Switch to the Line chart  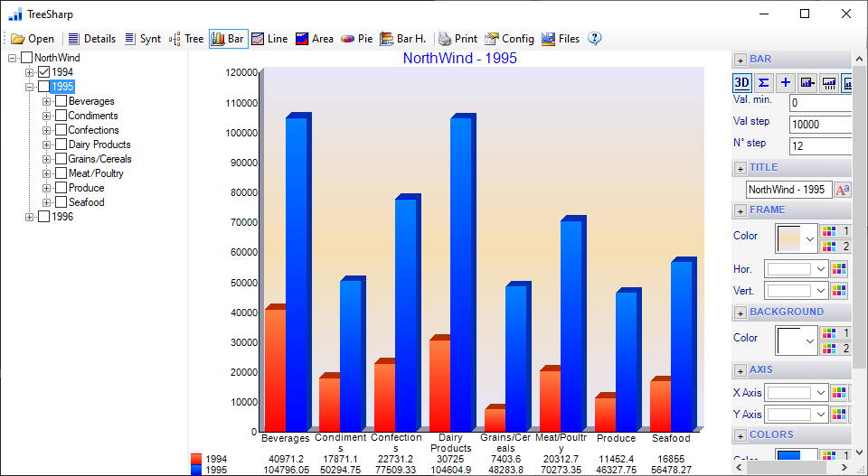(x=269, y=39)
